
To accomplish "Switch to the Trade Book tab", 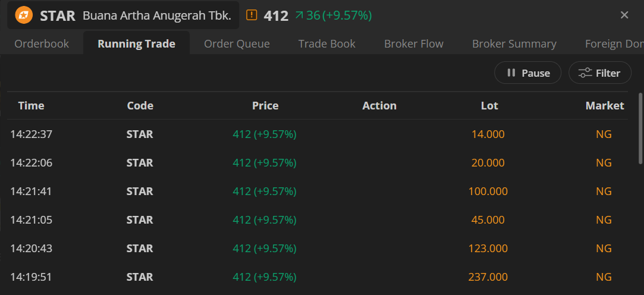I will (327, 44).
